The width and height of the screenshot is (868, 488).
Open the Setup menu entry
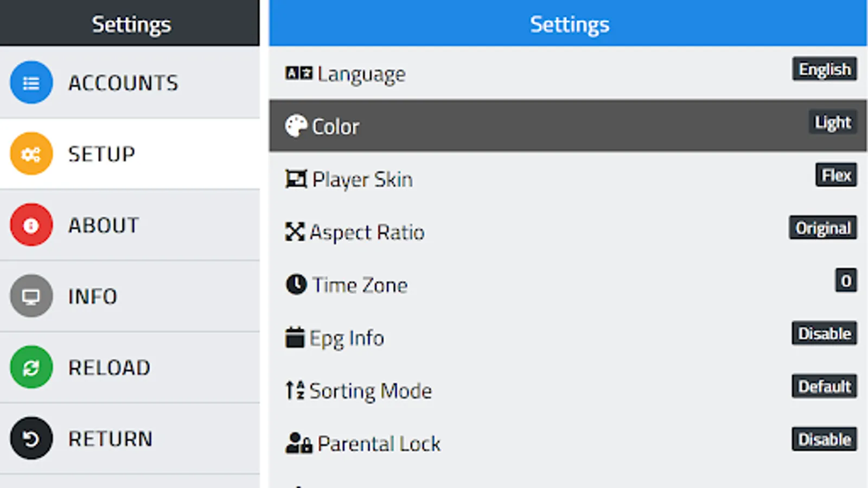click(x=101, y=154)
